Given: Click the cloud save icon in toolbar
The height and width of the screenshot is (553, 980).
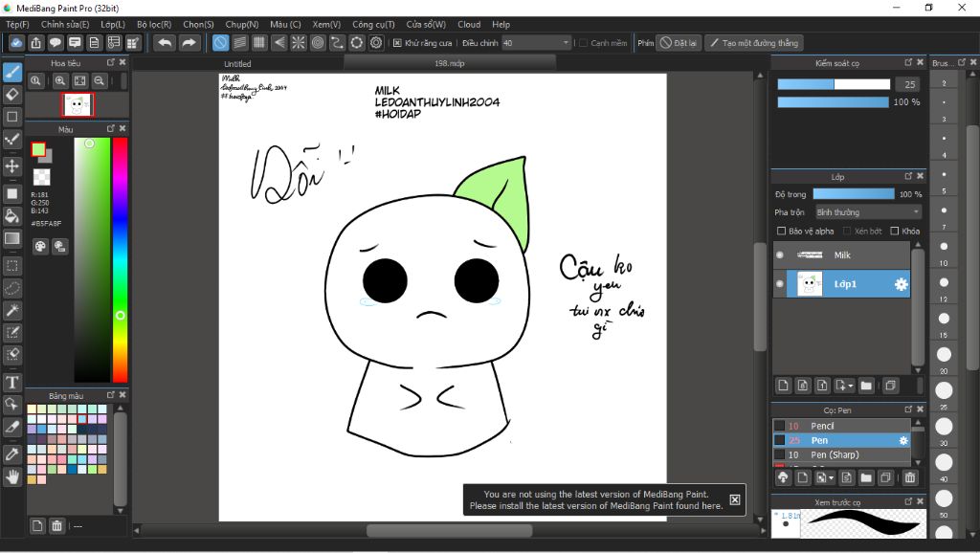Looking at the screenshot, I should point(16,42).
